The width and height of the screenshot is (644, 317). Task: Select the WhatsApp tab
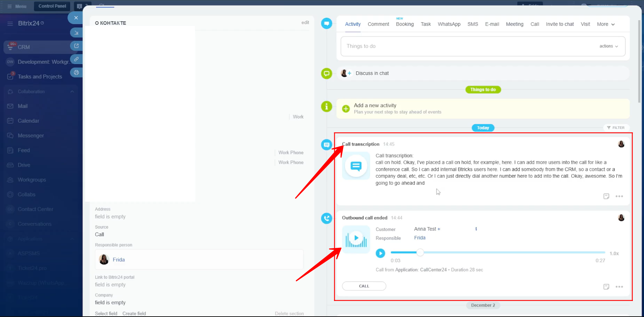(x=449, y=24)
